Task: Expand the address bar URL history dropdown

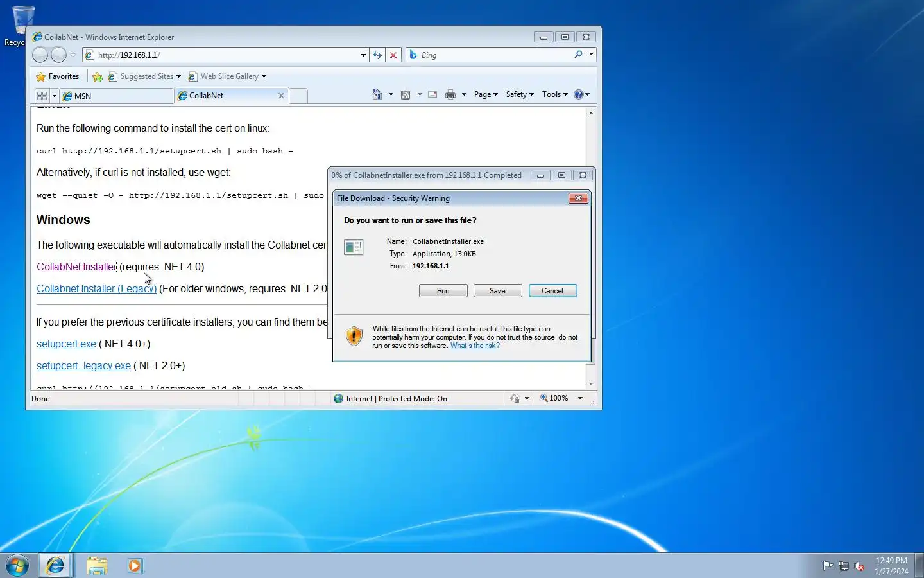Action: [363, 55]
